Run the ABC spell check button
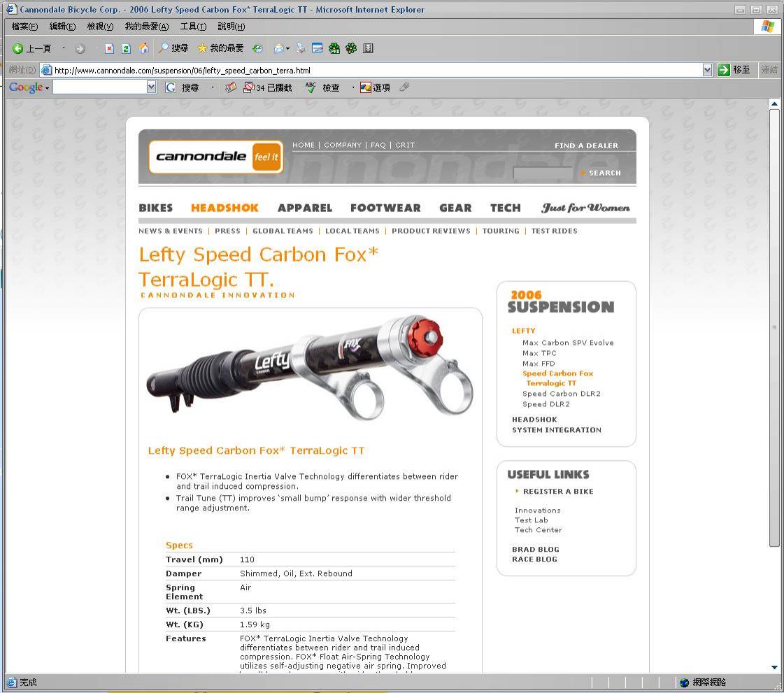This screenshot has width=784, height=693. 322,87
